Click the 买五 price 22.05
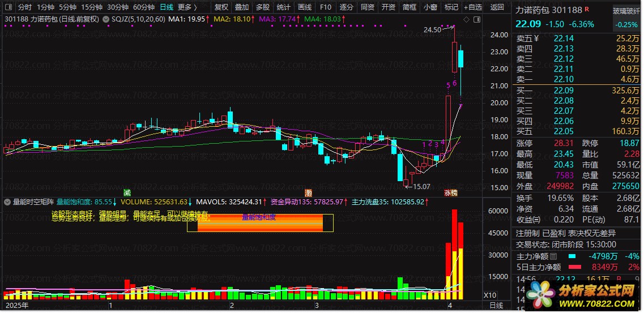 564,131
